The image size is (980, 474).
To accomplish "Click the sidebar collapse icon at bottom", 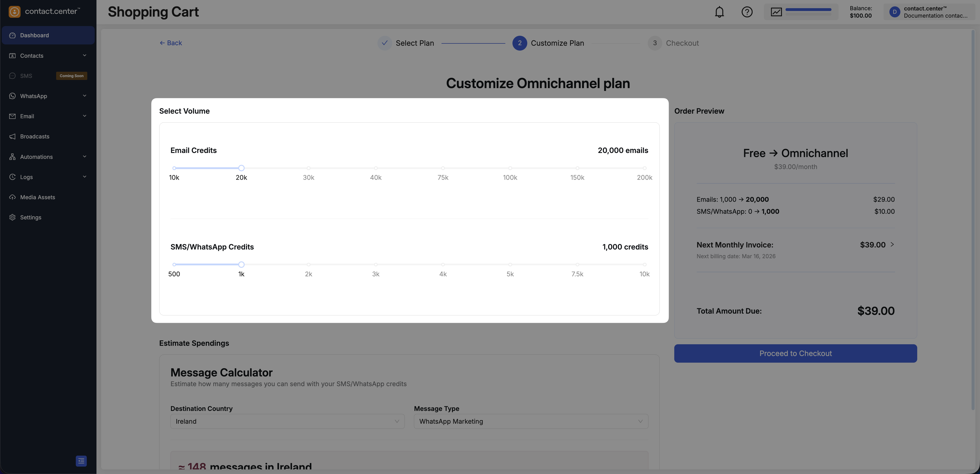I will point(81,461).
